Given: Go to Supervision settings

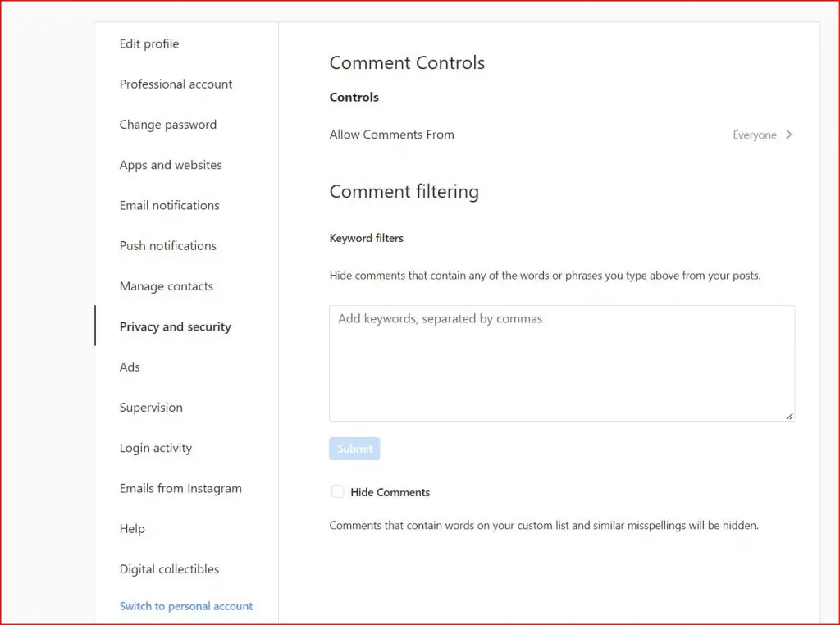Looking at the screenshot, I should [x=151, y=408].
